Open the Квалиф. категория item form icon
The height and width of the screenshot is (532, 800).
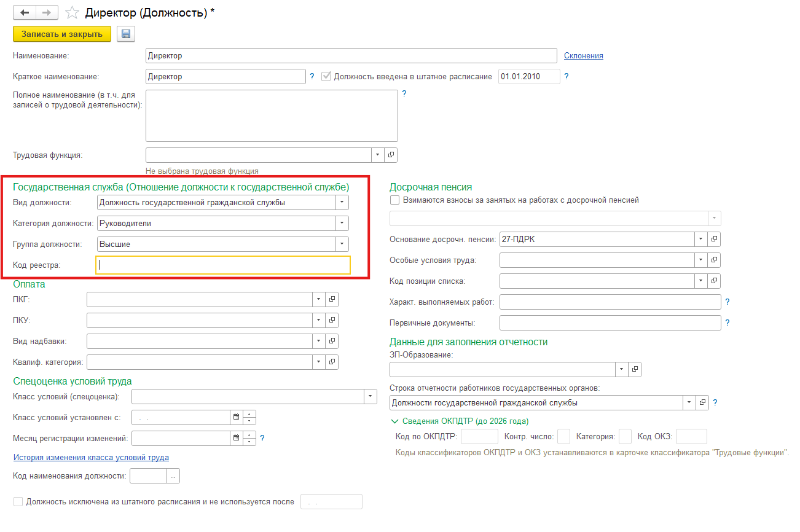point(332,362)
